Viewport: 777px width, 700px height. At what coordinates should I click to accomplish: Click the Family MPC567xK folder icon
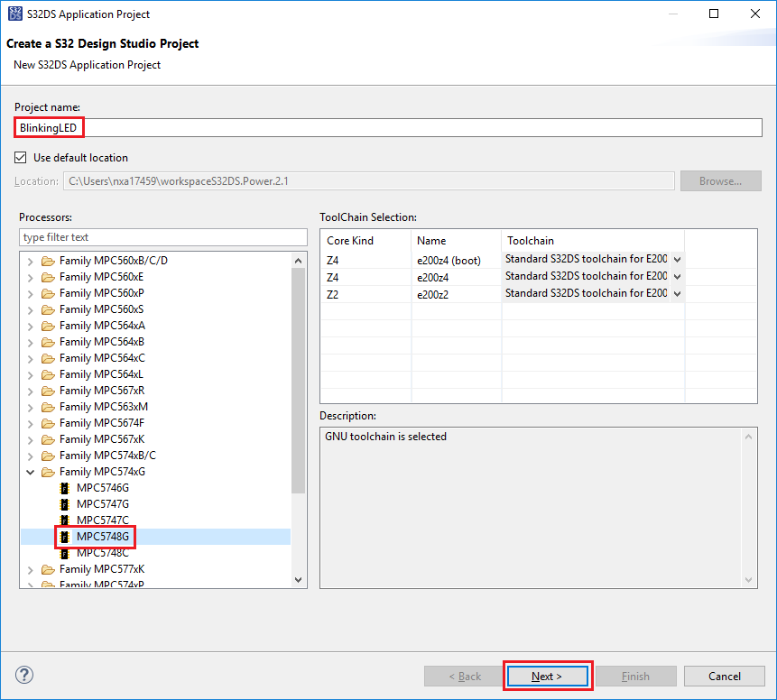tap(48, 439)
